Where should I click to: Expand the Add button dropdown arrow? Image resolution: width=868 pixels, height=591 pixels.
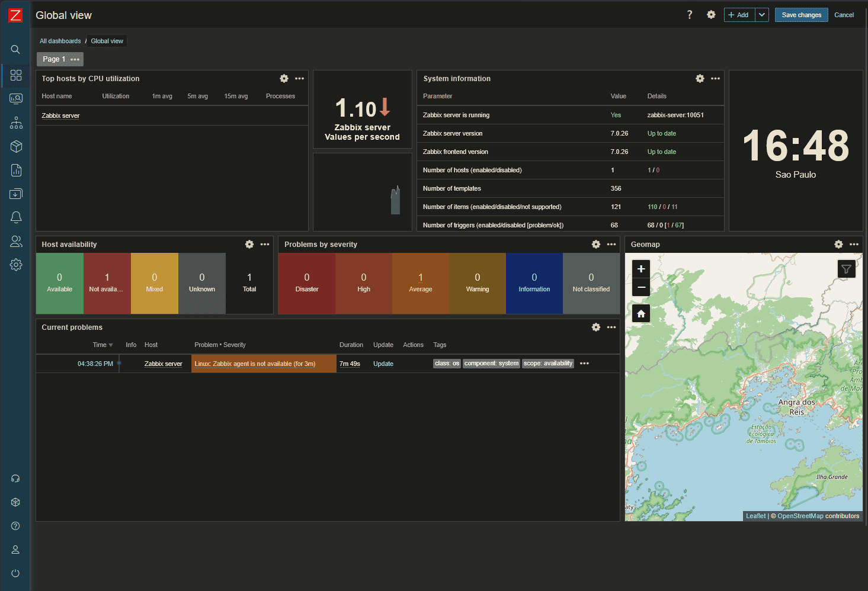(762, 15)
